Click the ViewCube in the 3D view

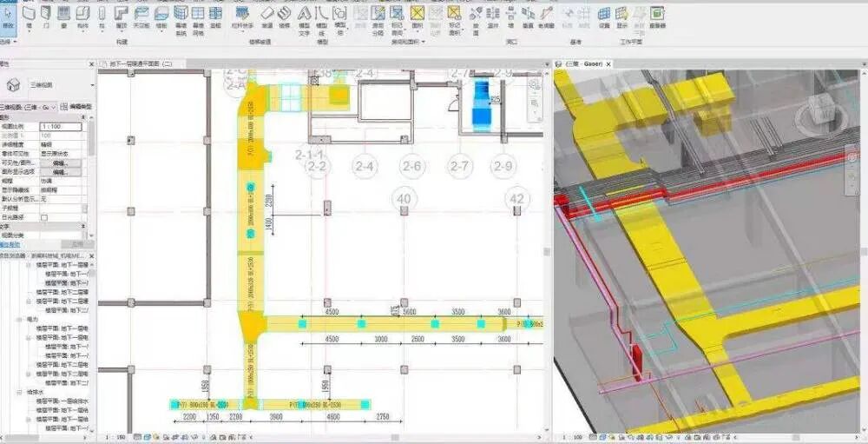[821, 109]
